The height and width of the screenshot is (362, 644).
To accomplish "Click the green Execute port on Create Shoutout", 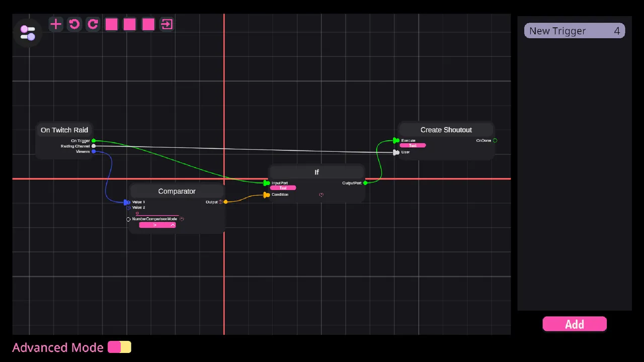I will (x=396, y=141).
